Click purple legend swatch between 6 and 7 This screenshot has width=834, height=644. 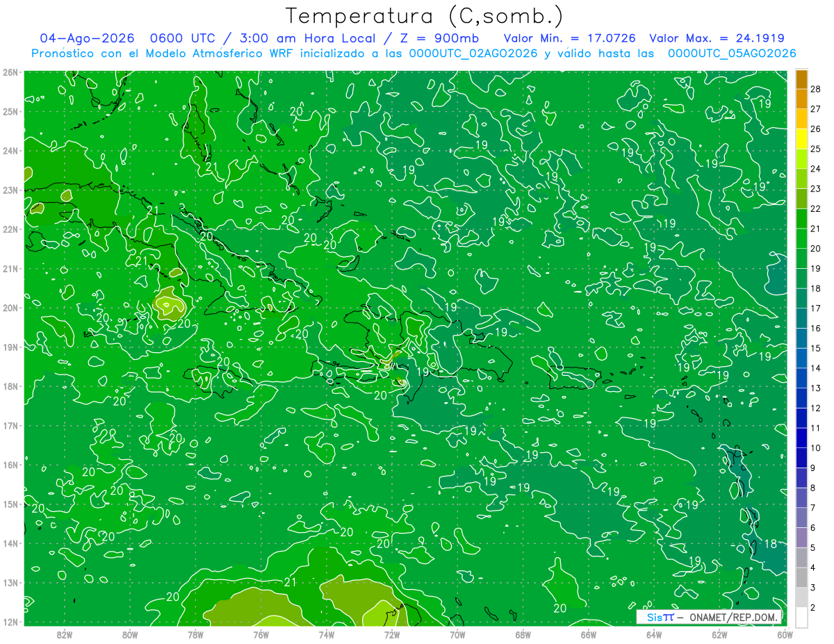801,518
